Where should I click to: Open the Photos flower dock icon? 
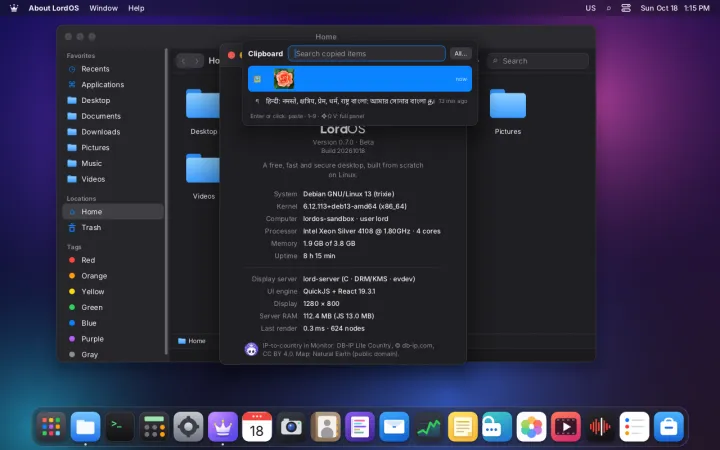531,427
